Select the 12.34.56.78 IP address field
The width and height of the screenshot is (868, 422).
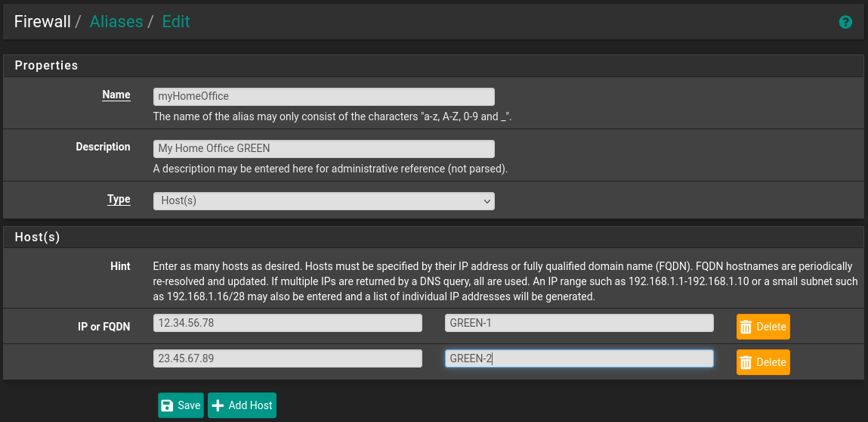[x=287, y=323]
